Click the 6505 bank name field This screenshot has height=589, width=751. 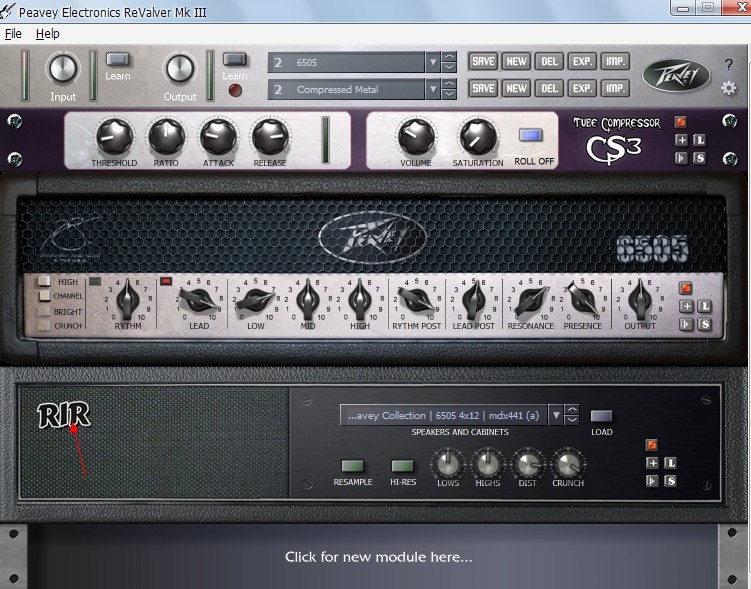tap(346, 62)
